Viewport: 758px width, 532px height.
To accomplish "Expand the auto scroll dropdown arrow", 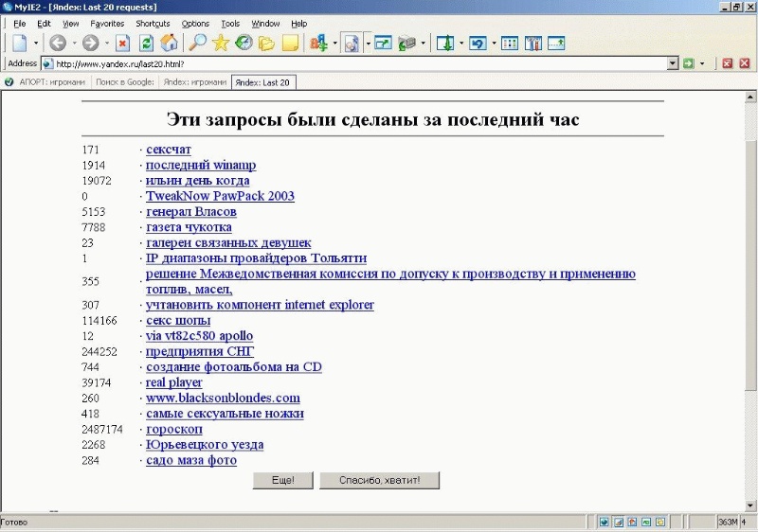I will [461, 44].
